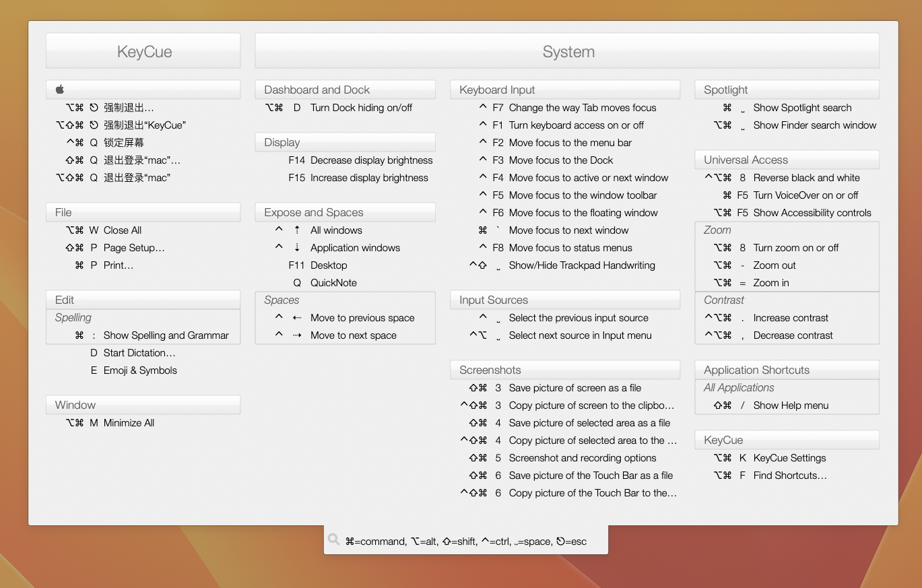The width and height of the screenshot is (922, 588).
Task: Select 强制退出"KeyCue" shortcut entry
Action: coord(143,125)
